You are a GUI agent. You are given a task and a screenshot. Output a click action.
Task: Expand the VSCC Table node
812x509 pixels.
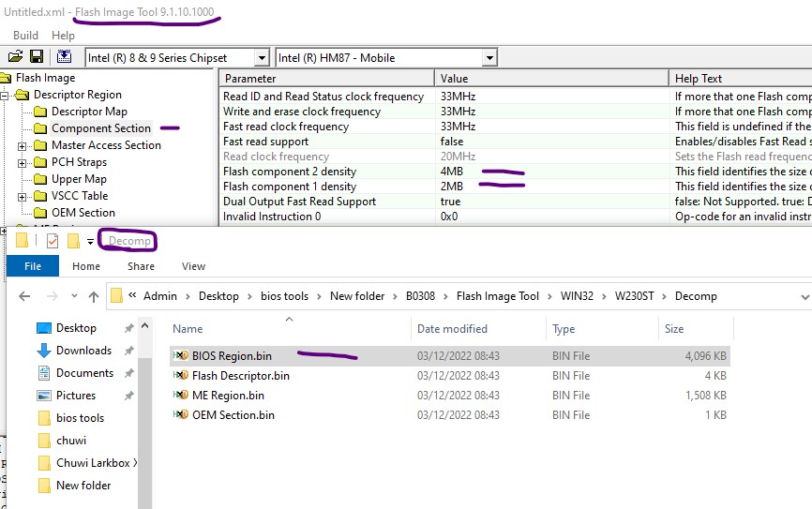pyautogui.click(x=22, y=197)
